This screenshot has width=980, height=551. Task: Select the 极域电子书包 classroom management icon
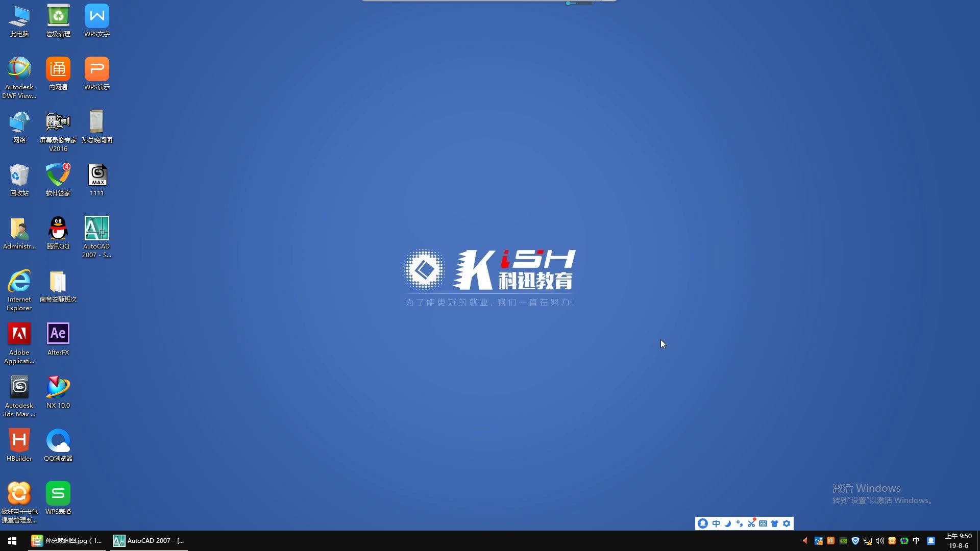point(19,503)
